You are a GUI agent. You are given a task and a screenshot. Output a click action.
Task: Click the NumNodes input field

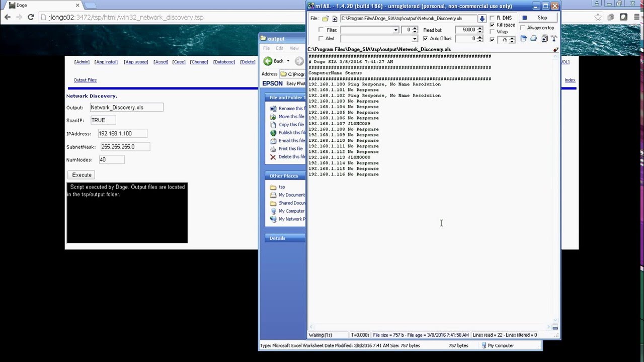pos(111,159)
